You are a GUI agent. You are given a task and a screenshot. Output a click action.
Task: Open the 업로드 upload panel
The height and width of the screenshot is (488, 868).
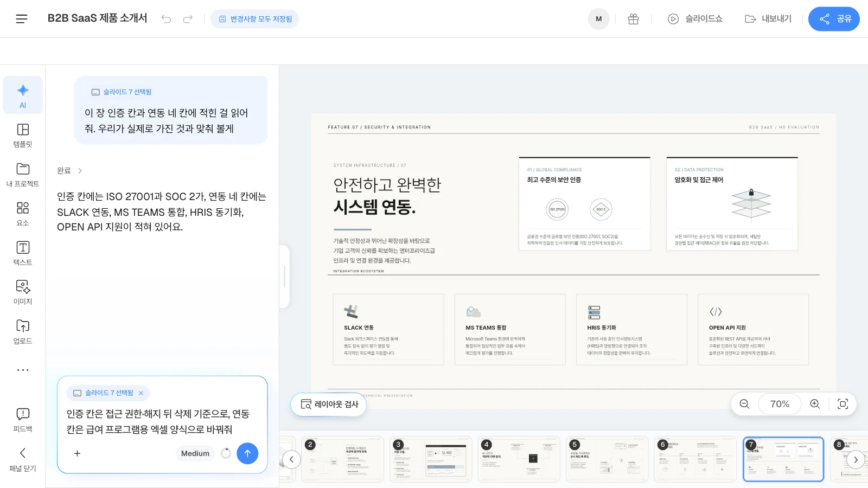click(23, 332)
